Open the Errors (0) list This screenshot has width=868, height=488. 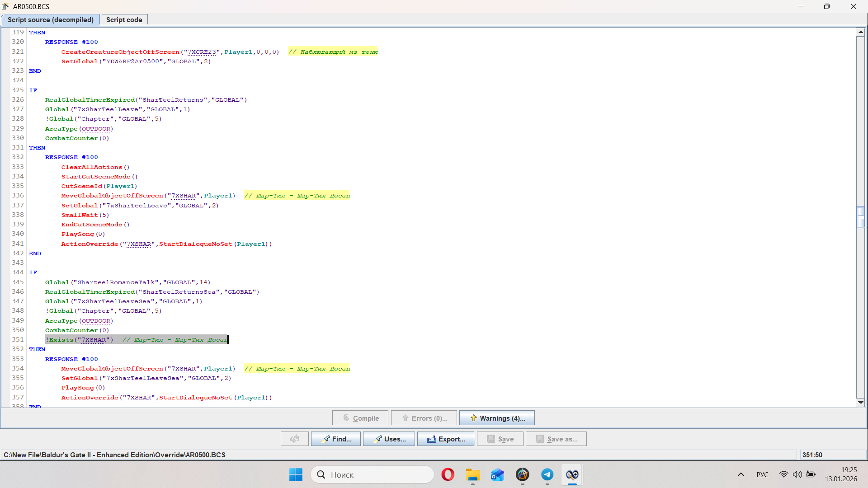click(x=424, y=418)
